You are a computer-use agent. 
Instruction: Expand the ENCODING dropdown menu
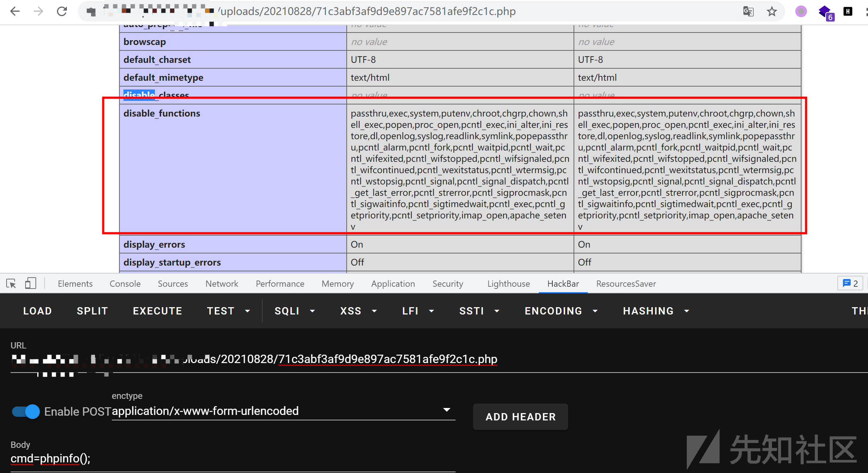click(x=561, y=311)
